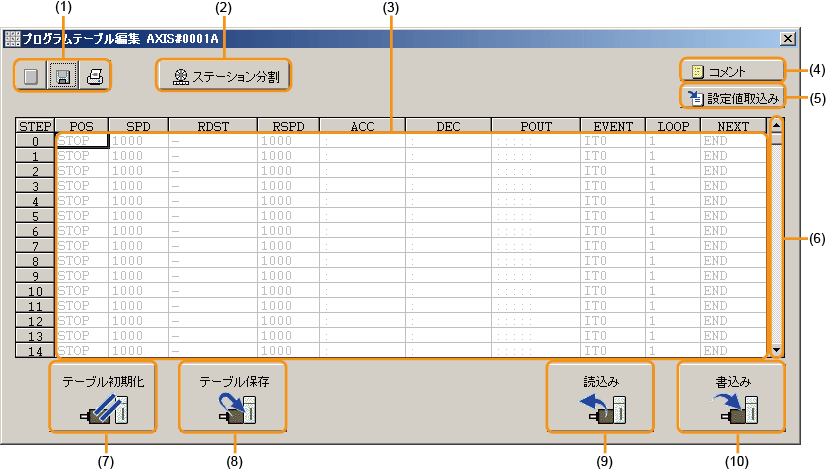Select the RSPD column header

(x=289, y=126)
